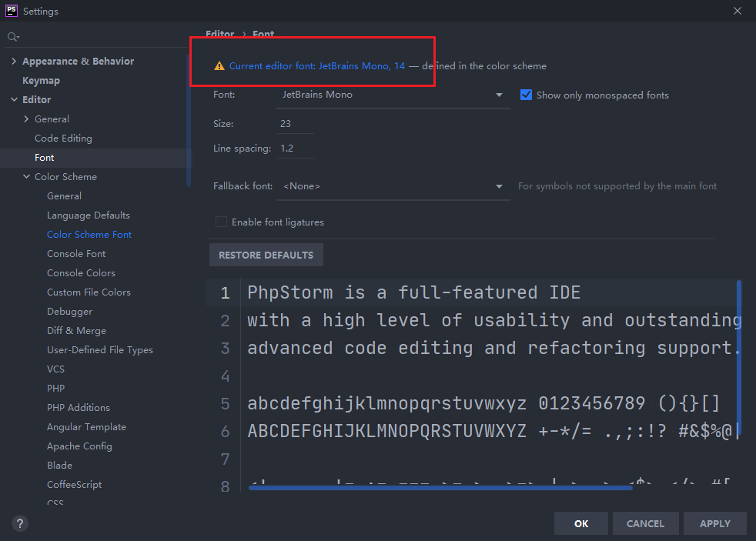This screenshot has width=756, height=541.
Task: Click the PhpStorm logo icon in title bar
Action: [x=11, y=11]
